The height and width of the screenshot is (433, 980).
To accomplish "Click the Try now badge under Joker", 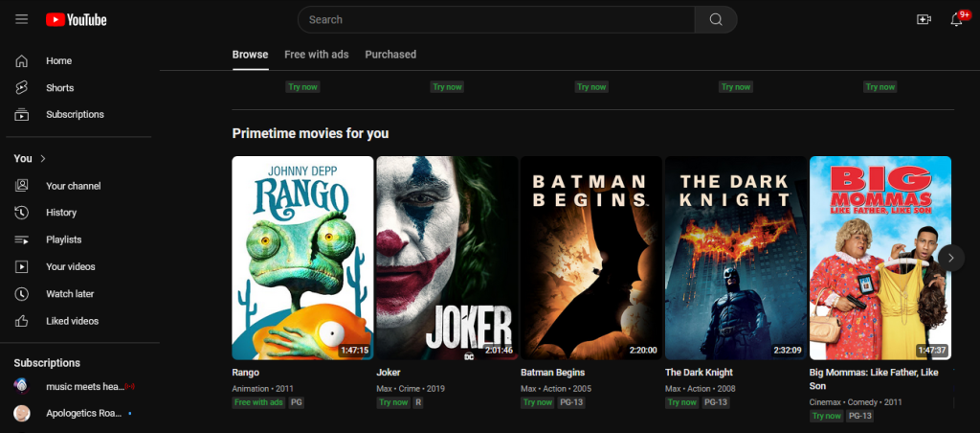I will (x=393, y=402).
